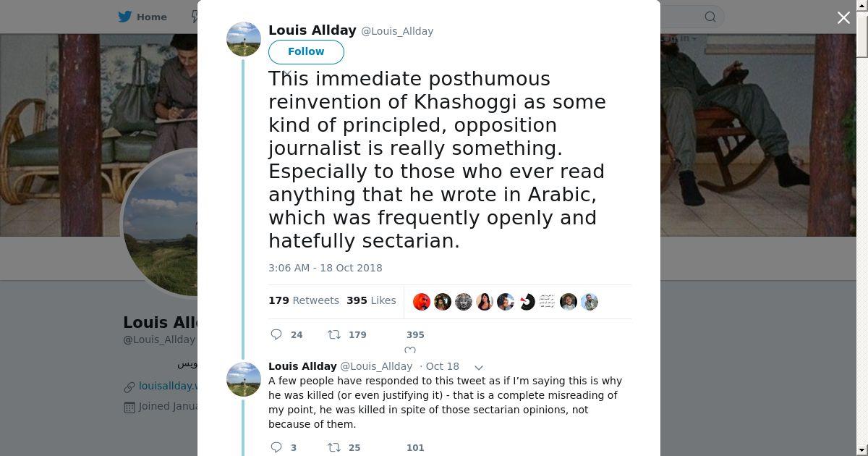This screenshot has width=868, height=456.
Task: Click Louis Allday's avatar on the main tweet
Action: [244, 39]
